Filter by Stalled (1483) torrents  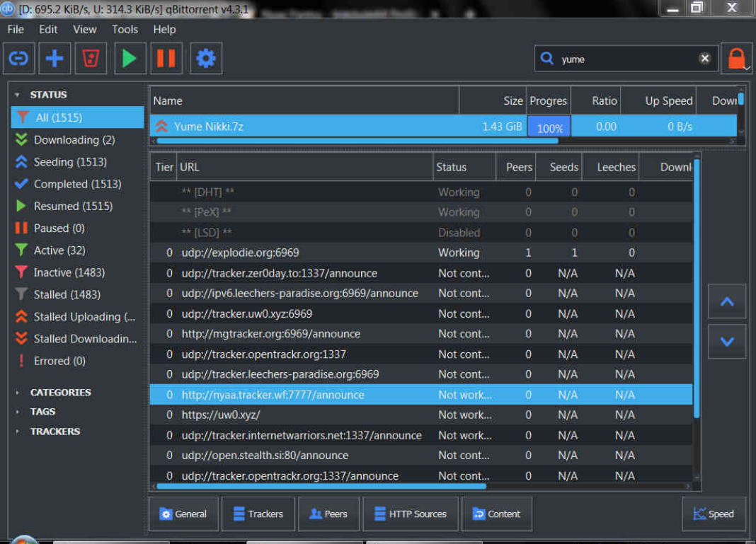coord(78,294)
